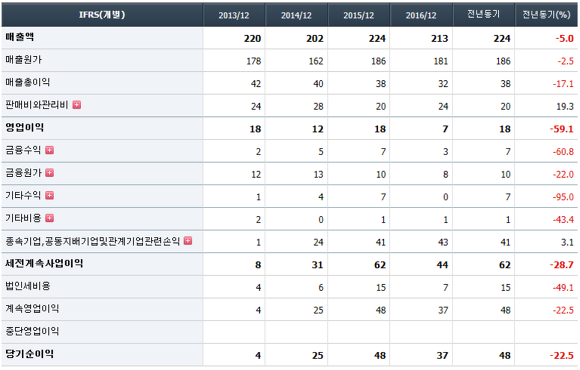
Task: Click 영업이익 value 12 for 2014/12
Action: pyautogui.click(x=318, y=129)
